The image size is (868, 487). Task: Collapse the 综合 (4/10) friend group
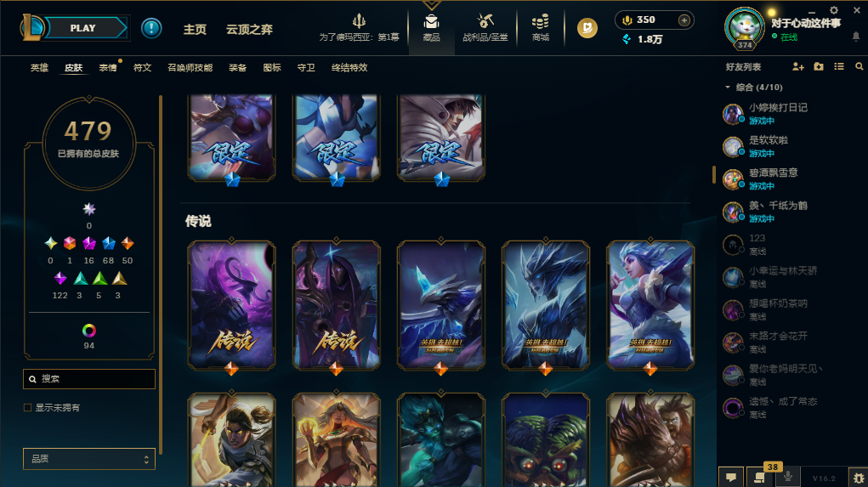click(x=728, y=88)
